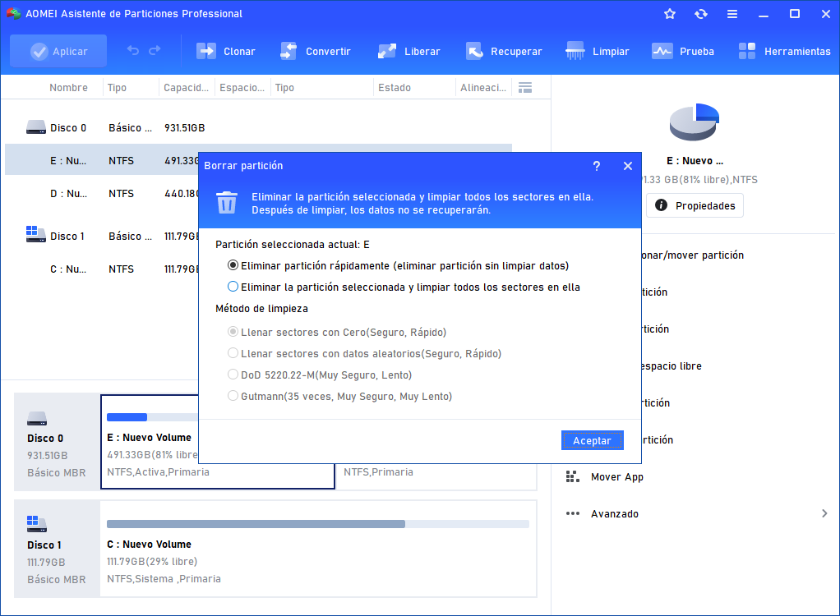Screen dimensions: 840x616
Task: Open the Clonar tool
Action: click(225, 52)
